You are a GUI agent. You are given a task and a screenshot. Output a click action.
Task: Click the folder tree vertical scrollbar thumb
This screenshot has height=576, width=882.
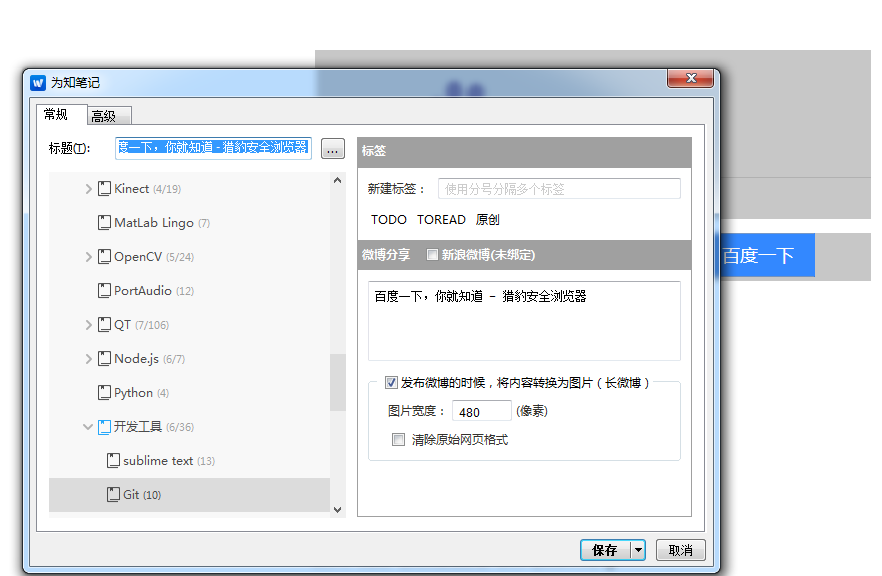tap(338, 382)
